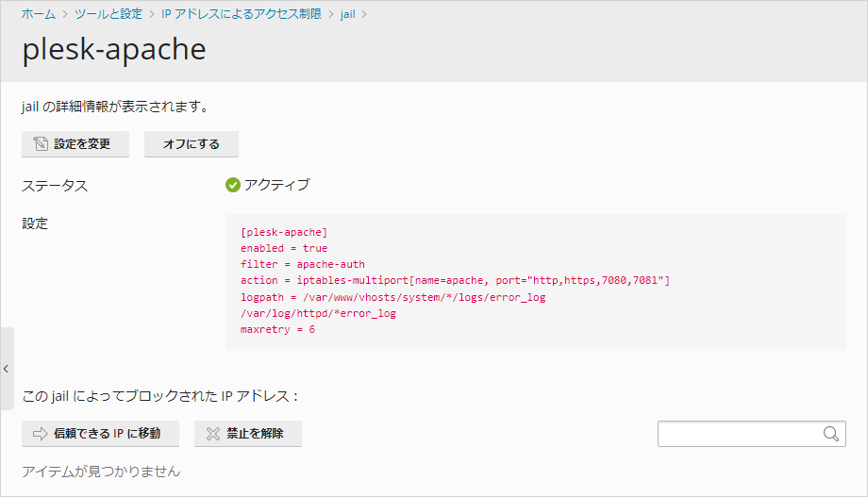Click the 設定 label beside the config block

(x=35, y=224)
